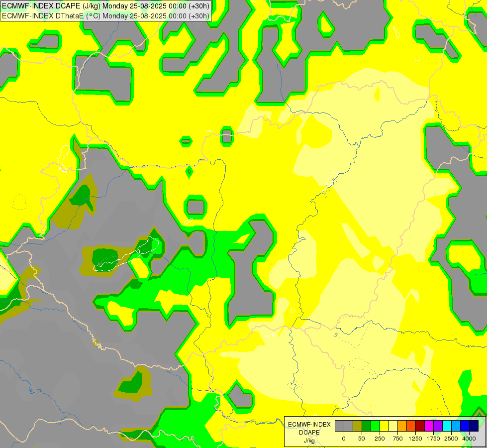Click the legend unit J/kg

point(309,441)
